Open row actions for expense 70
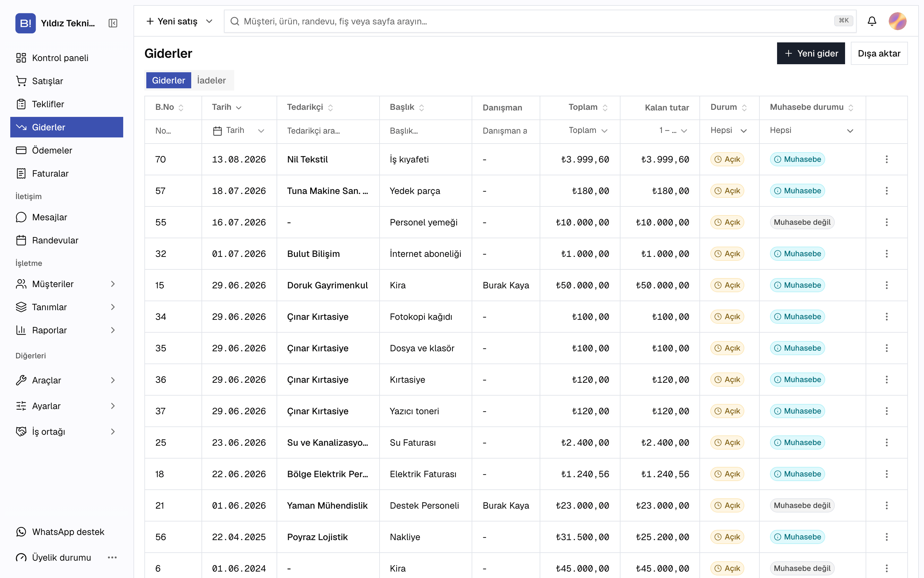924x578 pixels. point(886,159)
